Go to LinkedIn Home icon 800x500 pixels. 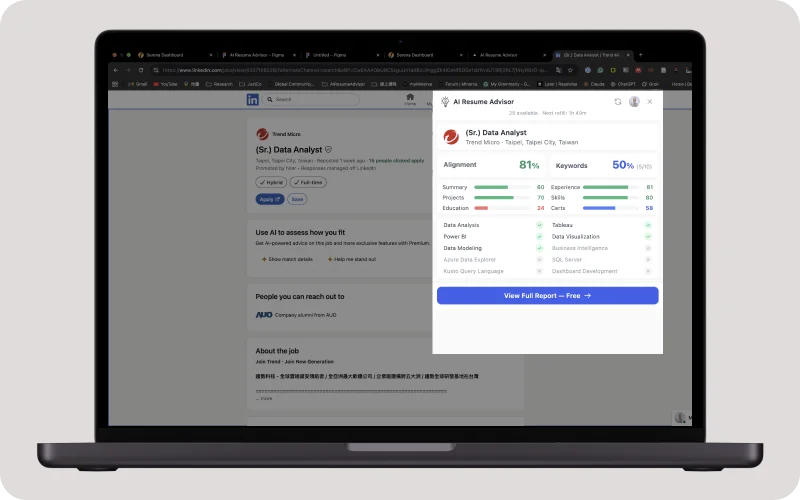pyautogui.click(x=410, y=97)
